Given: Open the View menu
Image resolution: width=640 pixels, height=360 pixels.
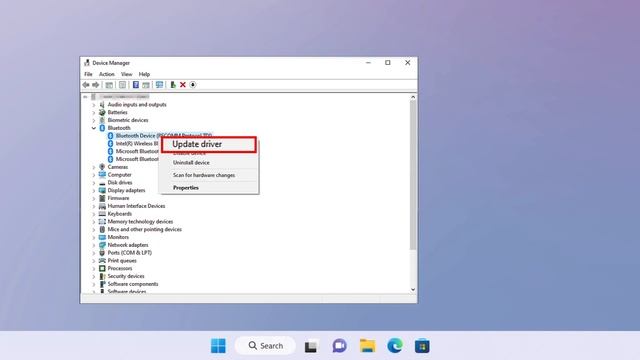Looking at the screenshot, I should click(127, 74).
